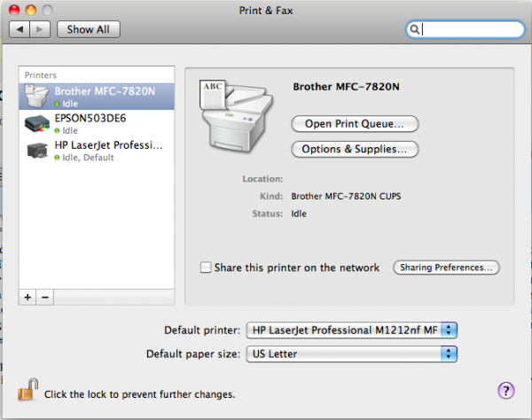532x420 pixels.
Task: Click the yellow minimize window button
Action: click(x=31, y=11)
